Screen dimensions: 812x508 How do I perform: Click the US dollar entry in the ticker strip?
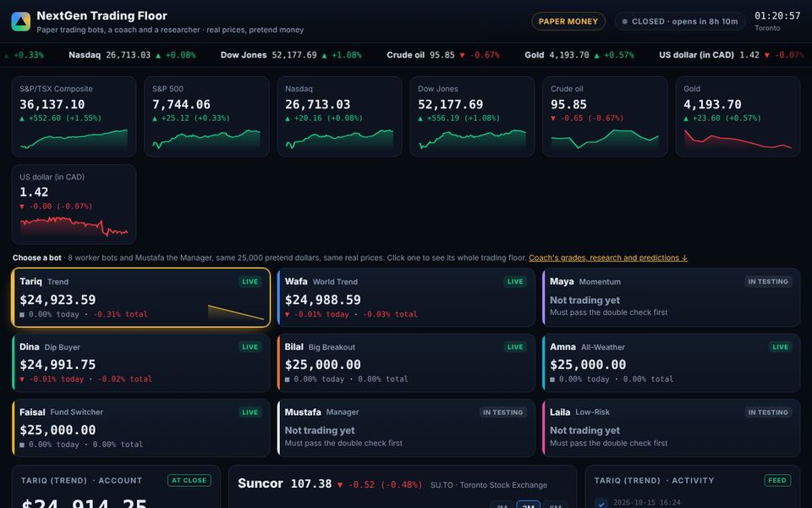coord(731,55)
